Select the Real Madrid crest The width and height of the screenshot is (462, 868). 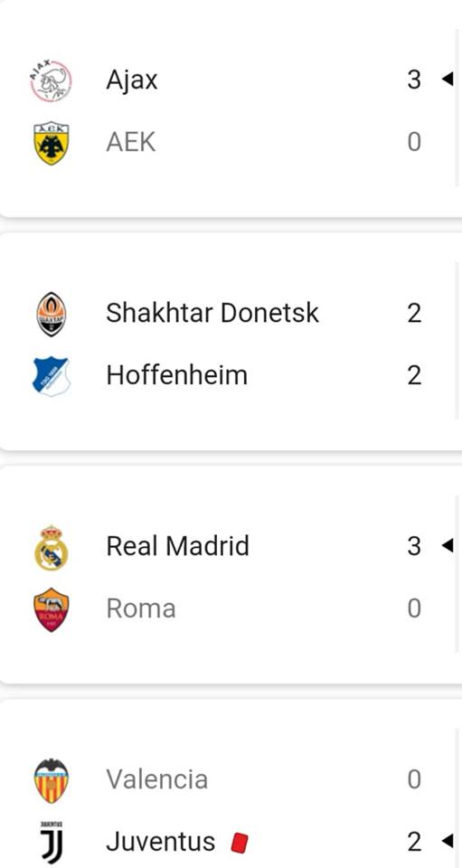[x=52, y=548]
